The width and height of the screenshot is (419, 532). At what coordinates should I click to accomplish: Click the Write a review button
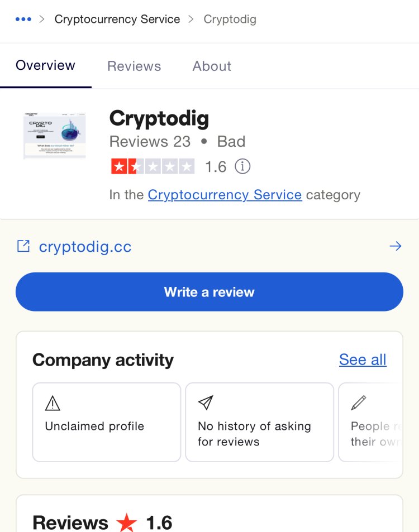click(209, 292)
